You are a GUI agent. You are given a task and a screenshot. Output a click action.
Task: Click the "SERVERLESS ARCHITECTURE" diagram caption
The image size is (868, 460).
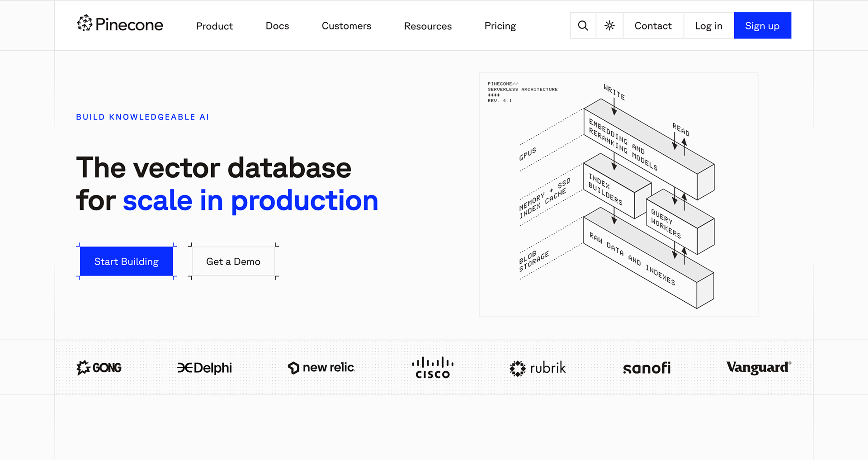(523, 90)
